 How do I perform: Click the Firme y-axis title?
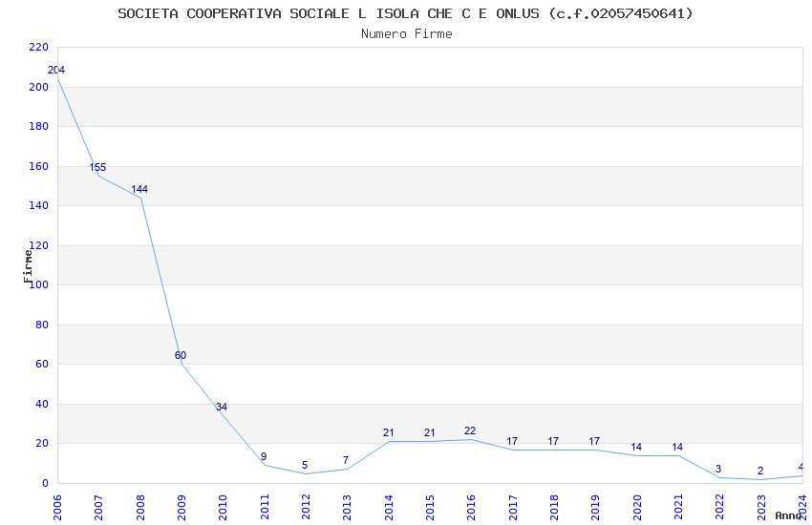pyautogui.click(x=28, y=266)
